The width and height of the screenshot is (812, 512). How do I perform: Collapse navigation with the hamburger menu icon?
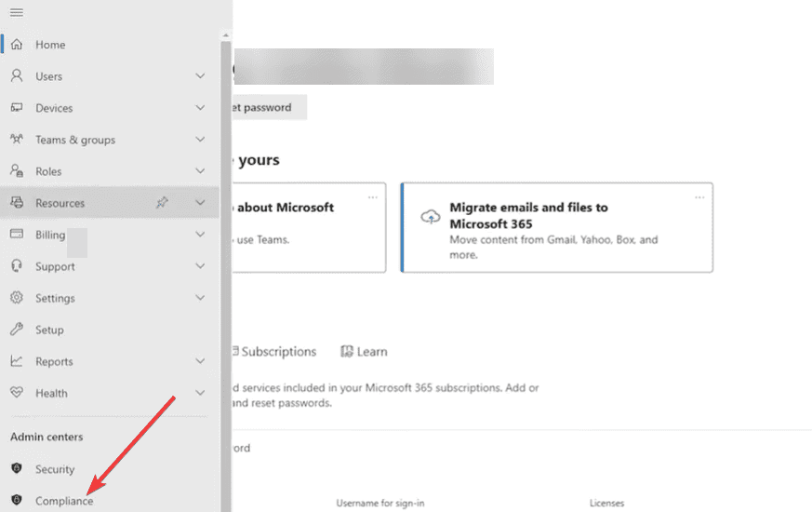tap(17, 12)
